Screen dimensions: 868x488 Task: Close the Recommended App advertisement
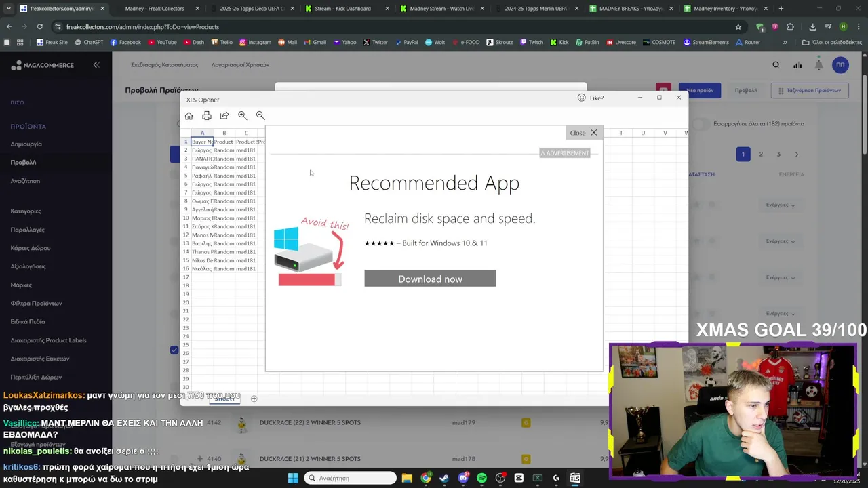[x=584, y=133]
